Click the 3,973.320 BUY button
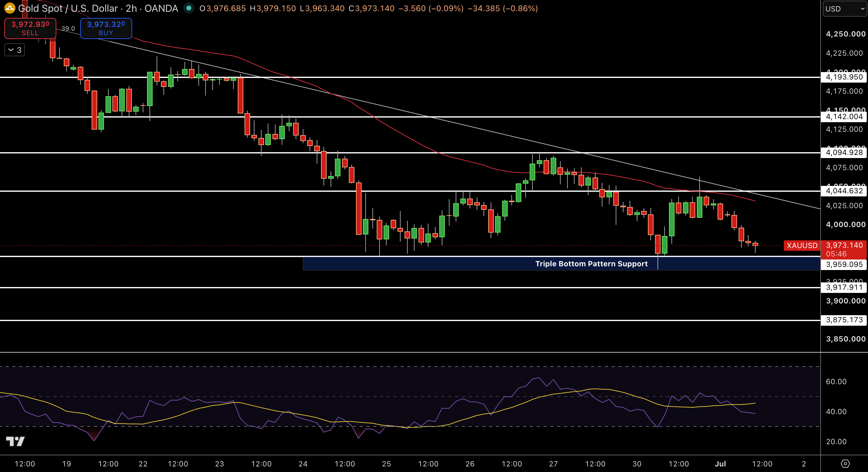 [106, 28]
